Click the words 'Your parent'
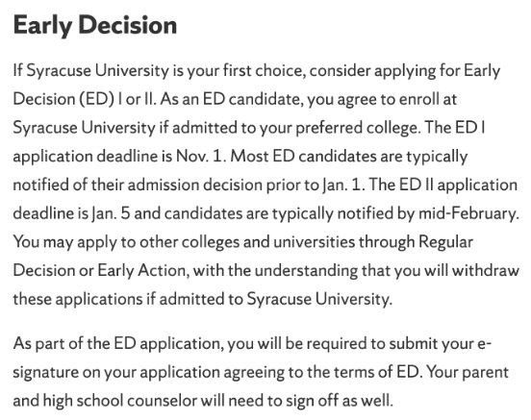Screen dimensions: 531x420 [468, 372]
